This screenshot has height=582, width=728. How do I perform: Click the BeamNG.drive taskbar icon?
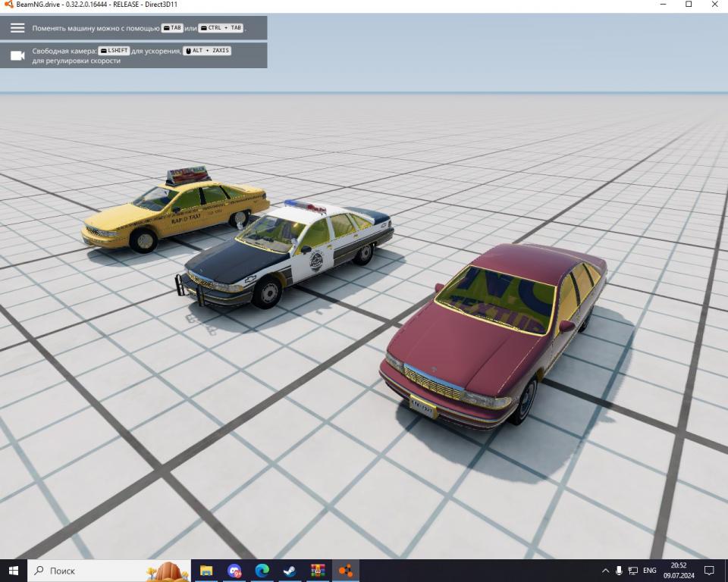point(346,571)
